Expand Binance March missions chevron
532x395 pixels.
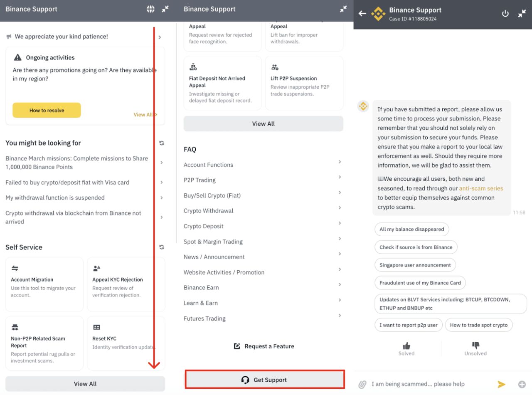(162, 163)
